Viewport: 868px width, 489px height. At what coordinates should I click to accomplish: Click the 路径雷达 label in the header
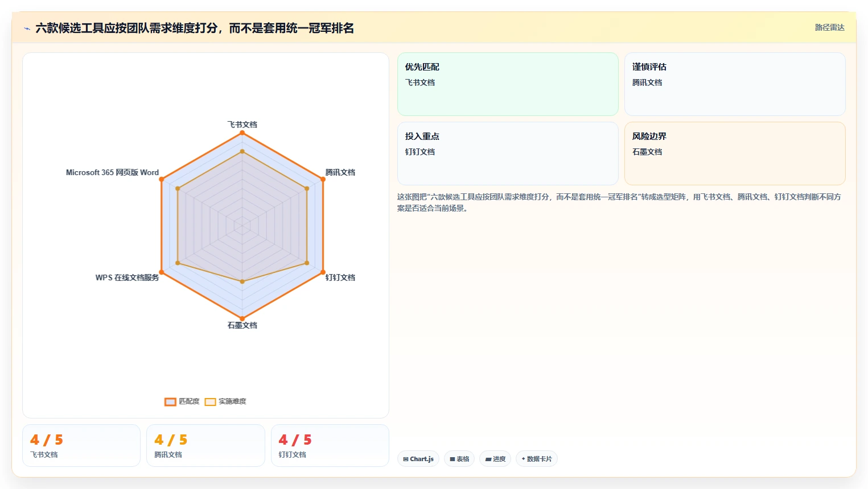(829, 27)
